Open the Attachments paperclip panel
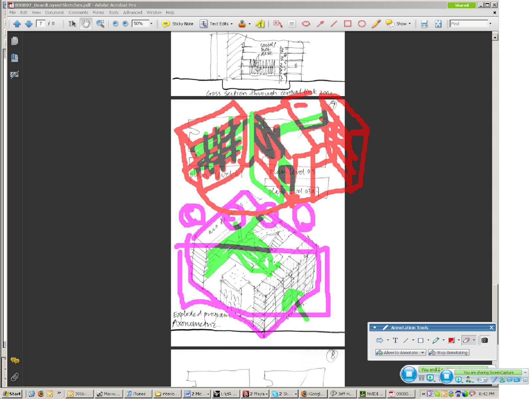 pyautogui.click(x=15, y=377)
